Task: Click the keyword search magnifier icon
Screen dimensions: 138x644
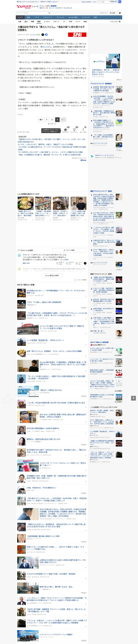Action: [49, 13]
